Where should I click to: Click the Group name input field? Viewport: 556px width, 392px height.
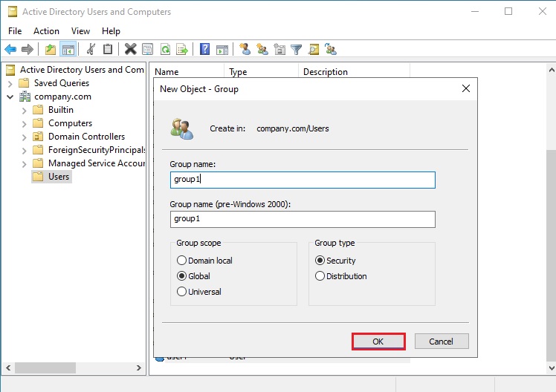(x=303, y=180)
